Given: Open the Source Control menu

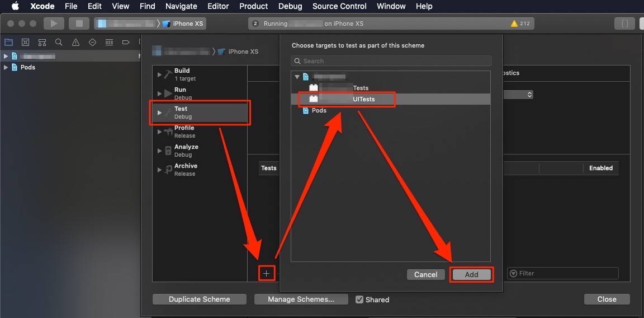Looking at the screenshot, I should (x=339, y=6).
